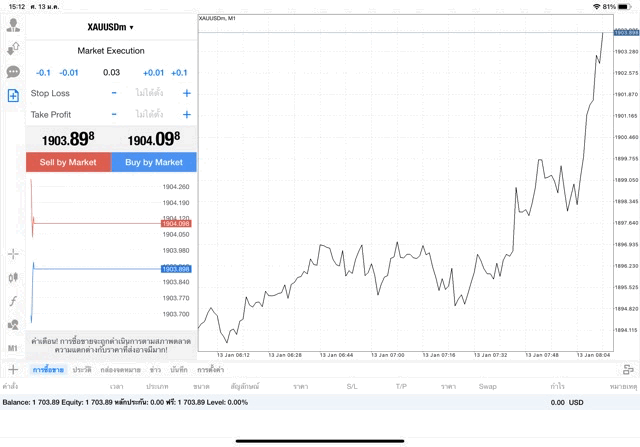The height and width of the screenshot is (447, 640).
Task: Open the chat messages icon
Action: (13, 72)
